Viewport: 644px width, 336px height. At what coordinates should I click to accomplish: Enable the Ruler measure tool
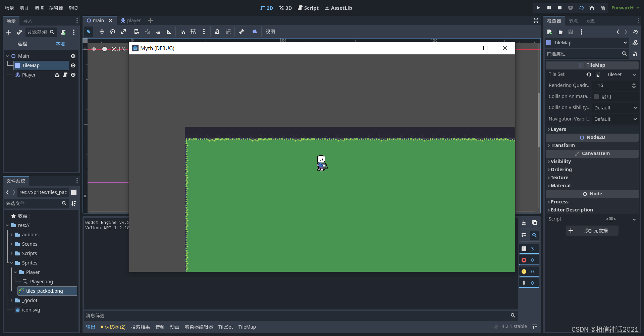tap(169, 32)
